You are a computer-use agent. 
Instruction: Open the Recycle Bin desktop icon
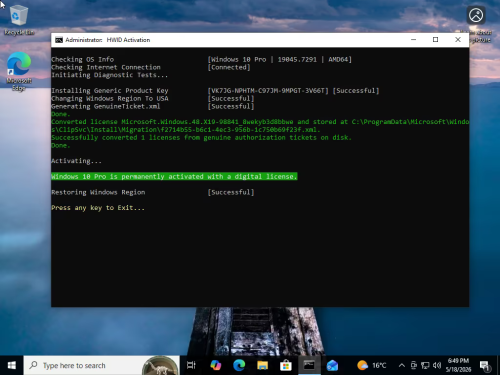(18, 20)
